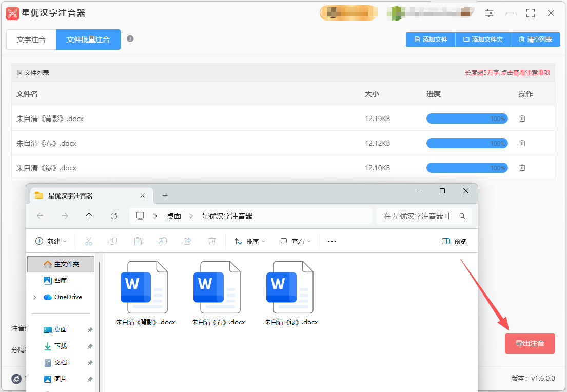Click the Cut scissors icon in Explorer toolbar
This screenshot has height=392, width=567.
(x=89, y=241)
